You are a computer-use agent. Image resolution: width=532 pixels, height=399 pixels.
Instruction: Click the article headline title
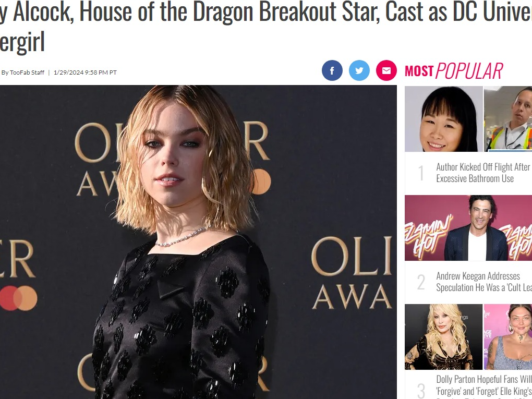tap(266, 27)
